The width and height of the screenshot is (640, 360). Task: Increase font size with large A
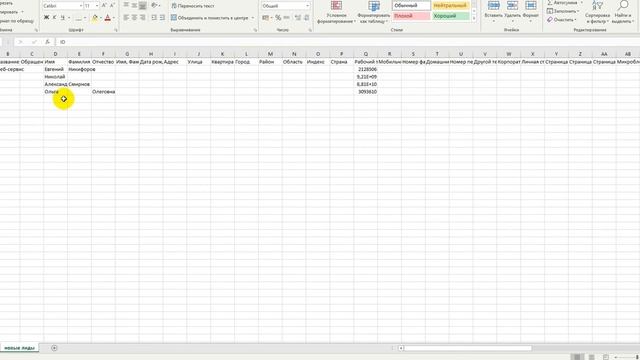(104, 6)
